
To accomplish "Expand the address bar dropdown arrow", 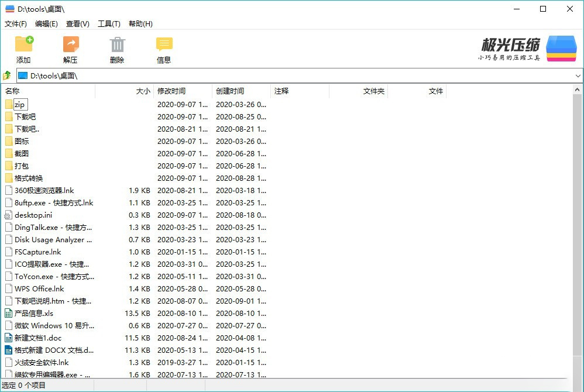I will [x=578, y=76].
